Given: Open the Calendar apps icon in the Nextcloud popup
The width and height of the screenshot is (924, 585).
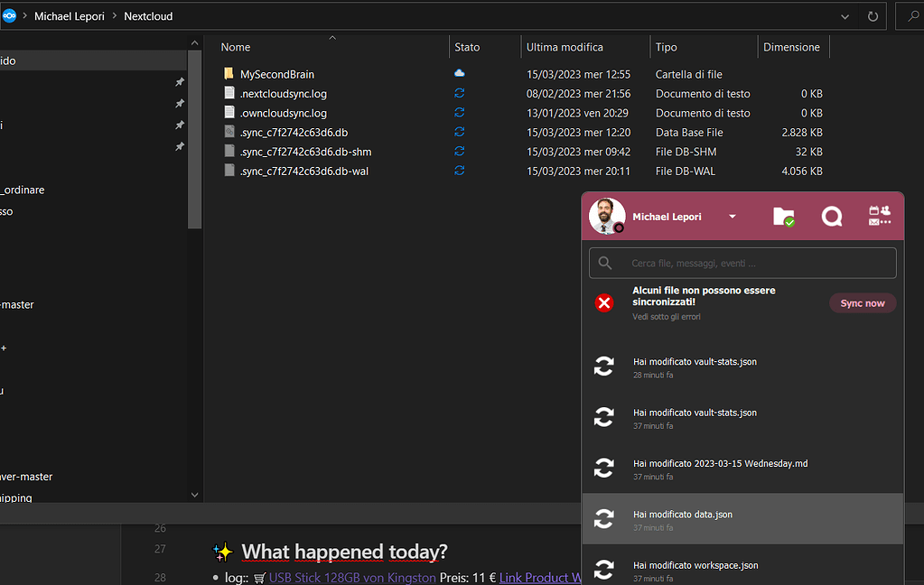Looking at the screenshot, I should (x=878, y=216).
